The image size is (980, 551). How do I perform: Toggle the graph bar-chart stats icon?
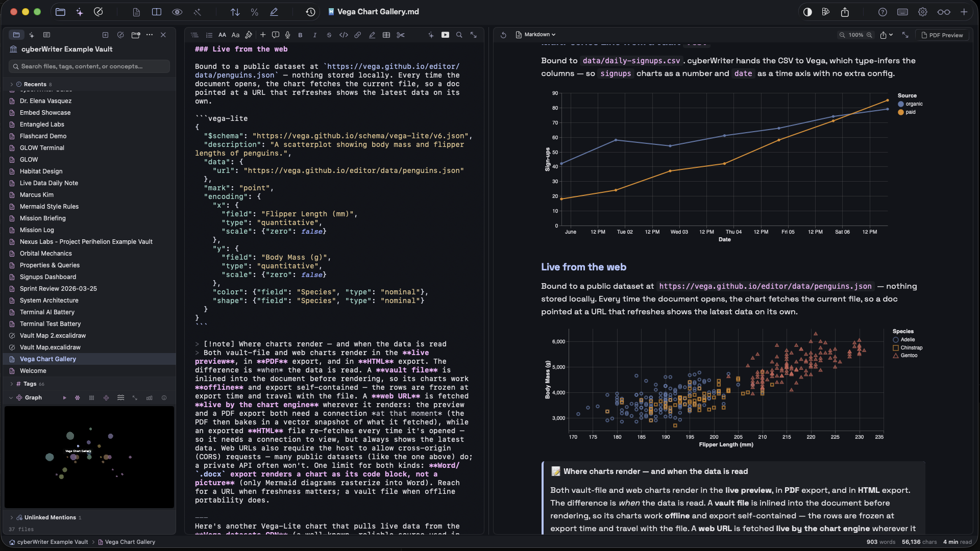click(x=150, y=398)
